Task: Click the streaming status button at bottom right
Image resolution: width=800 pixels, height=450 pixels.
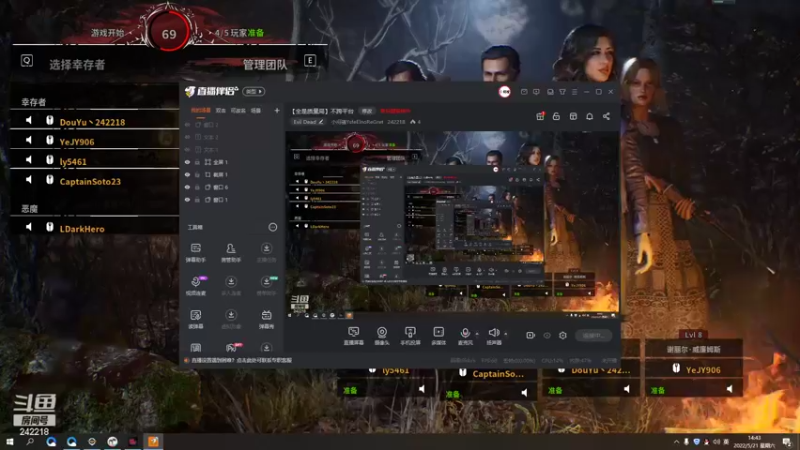Action: [593, 335]
